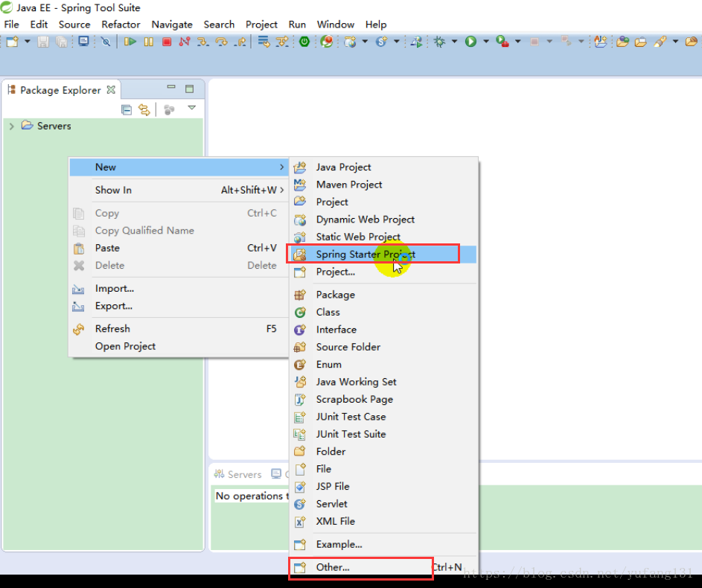The height and width of the screenshot is (588, 702).
Task: Click the Save disk toolbar icon
Action: tap(43, 42)
